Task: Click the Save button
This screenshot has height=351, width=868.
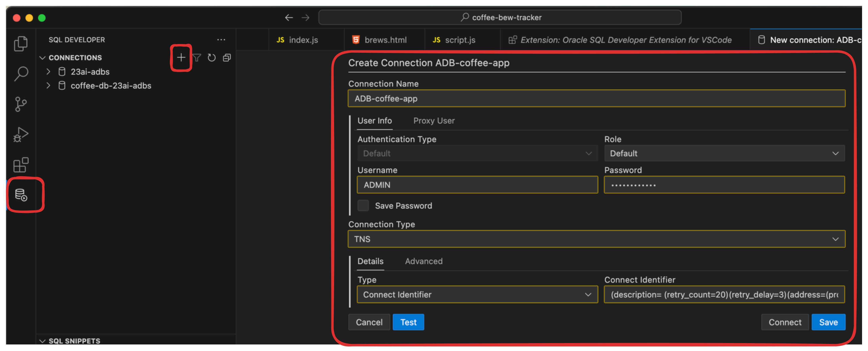Action: [828, 322]
